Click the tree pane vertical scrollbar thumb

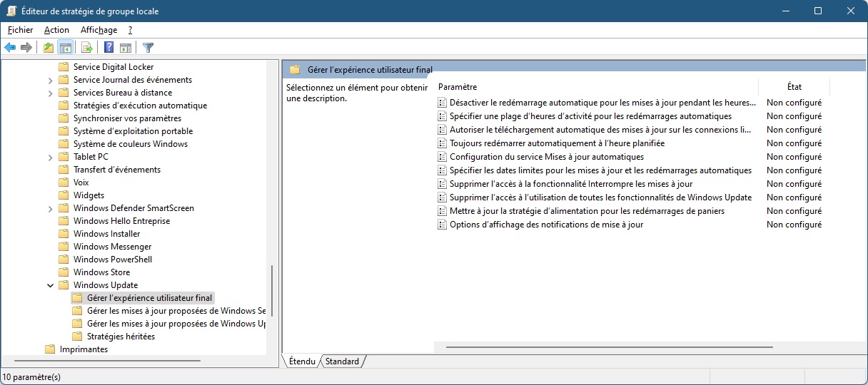click(x=272, y=292)
